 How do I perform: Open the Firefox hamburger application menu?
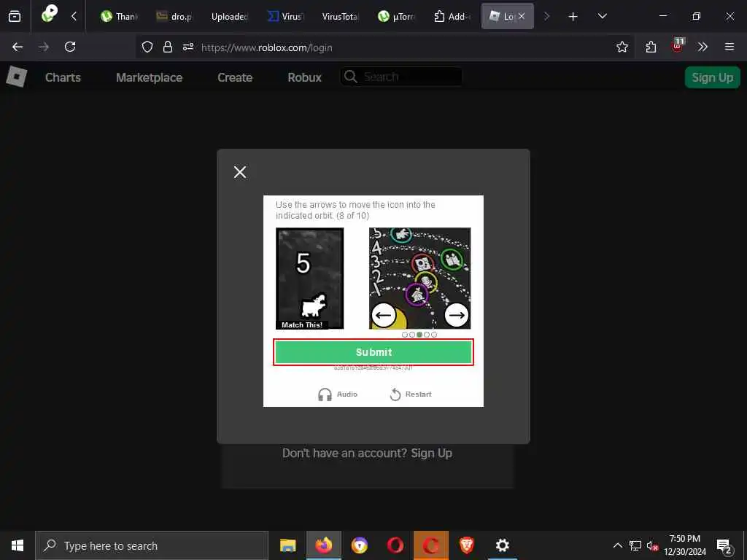click(x=729, y=47)
